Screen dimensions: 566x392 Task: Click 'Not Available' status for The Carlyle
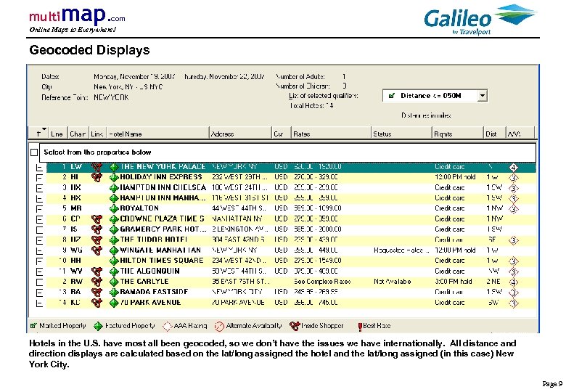pyautogui.click(x=393, y=282)
